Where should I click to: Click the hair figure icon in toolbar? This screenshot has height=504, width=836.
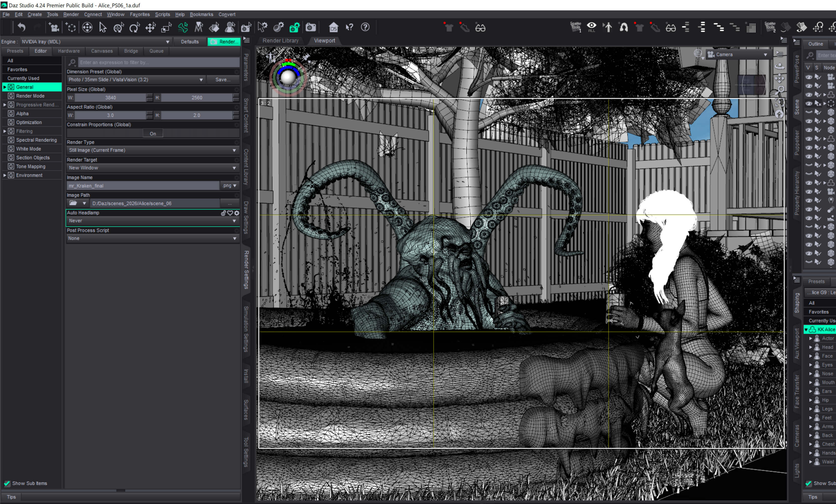pos(624,27)
